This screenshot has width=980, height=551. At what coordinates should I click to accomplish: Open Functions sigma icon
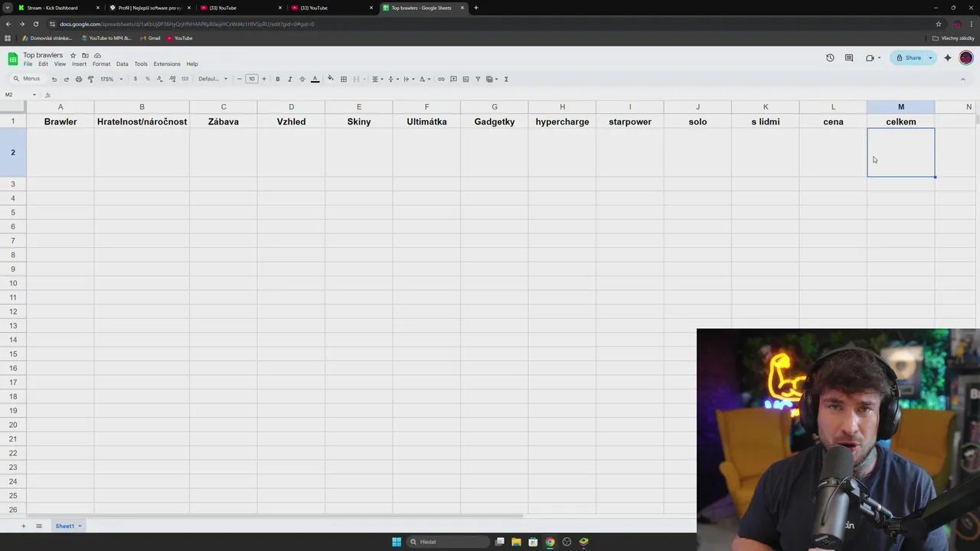point(506,79)
